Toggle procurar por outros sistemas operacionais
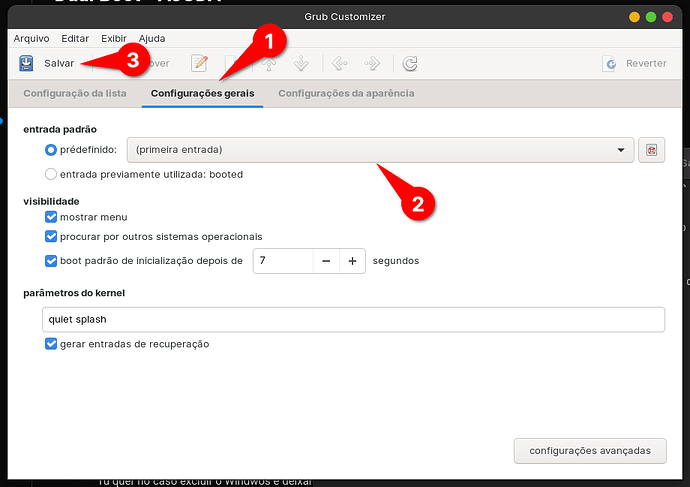 (51, 236)
